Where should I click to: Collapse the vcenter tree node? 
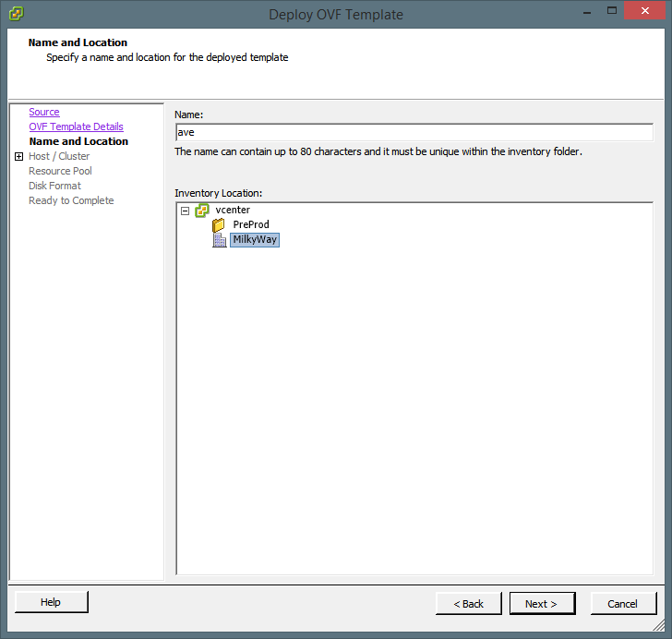tap(186, 211)
